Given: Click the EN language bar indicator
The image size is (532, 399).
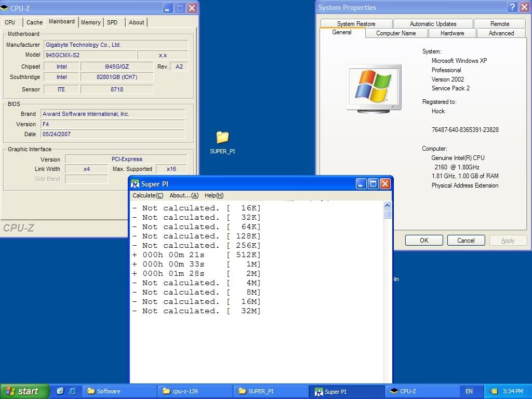Looking at the screenshot, I should point(469,391).
